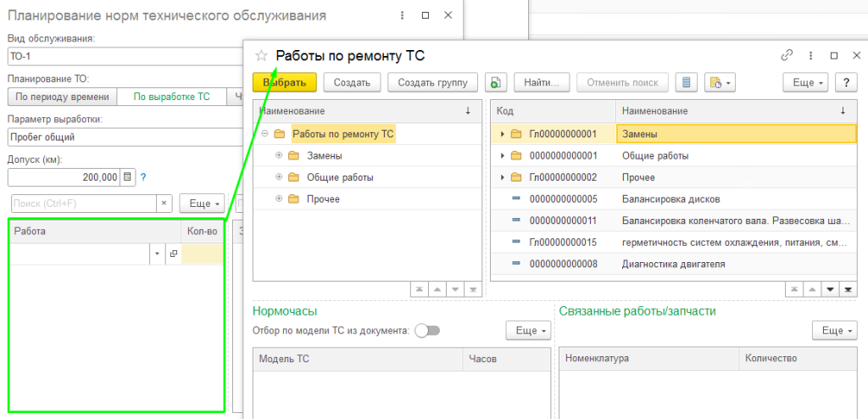
Task: Sort tree by Наименование column header
Action: coord(368,111)
